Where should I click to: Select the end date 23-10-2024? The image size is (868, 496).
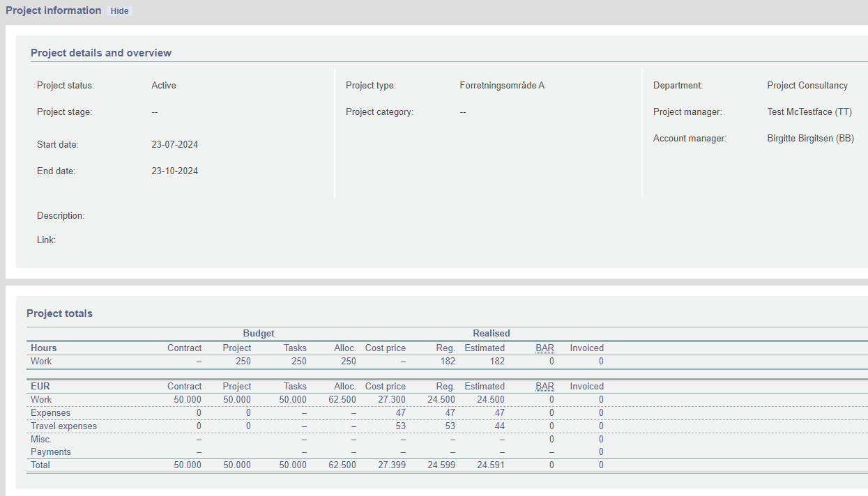coord(174,171)
